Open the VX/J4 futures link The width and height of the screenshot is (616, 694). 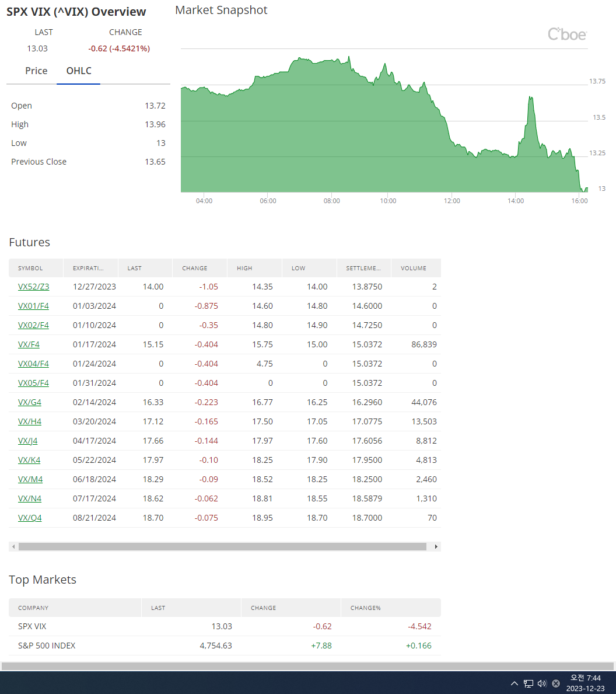(x=28, y=441)
